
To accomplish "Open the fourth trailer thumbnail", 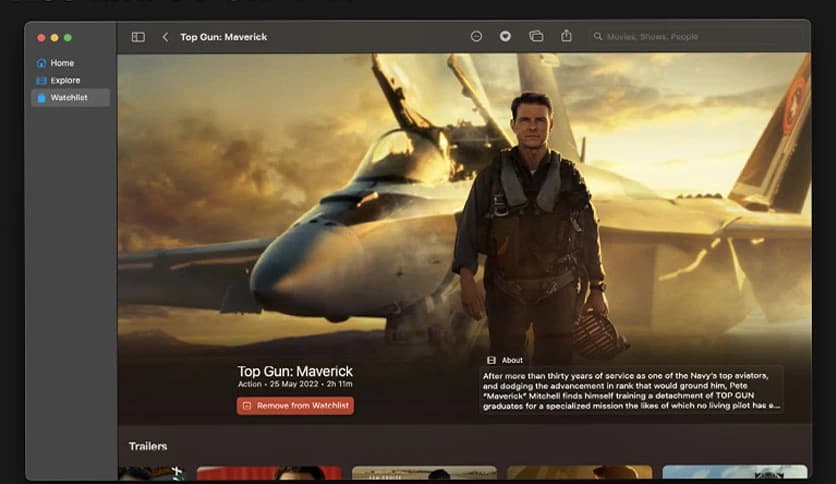I will pyautogui.click(x=579, y=473).
